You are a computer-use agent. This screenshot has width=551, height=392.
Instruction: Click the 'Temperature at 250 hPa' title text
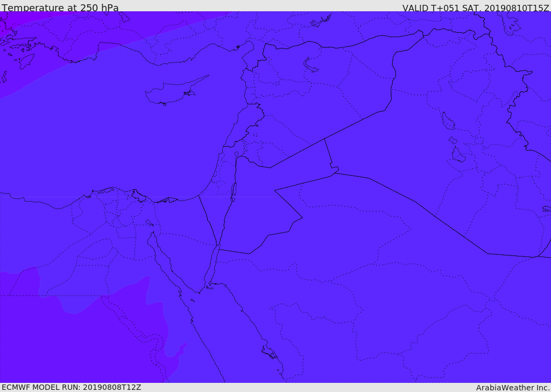(60, 8)
